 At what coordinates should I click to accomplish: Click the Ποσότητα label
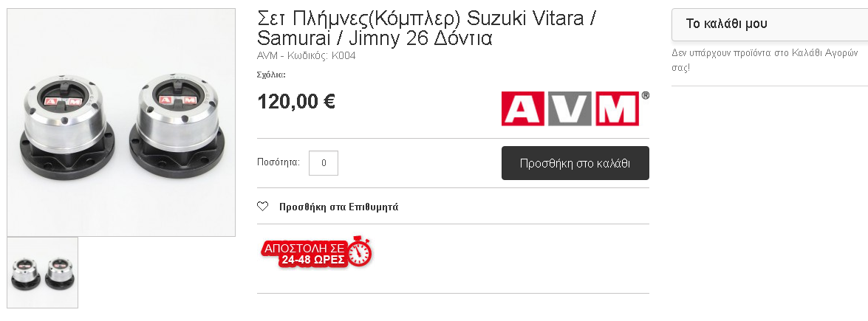tap(278, 162)
